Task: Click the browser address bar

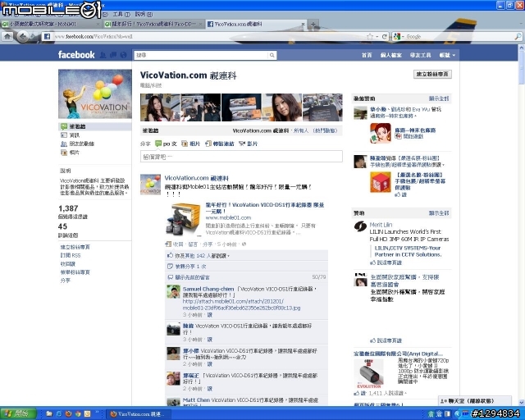Action: coord(209,37)
